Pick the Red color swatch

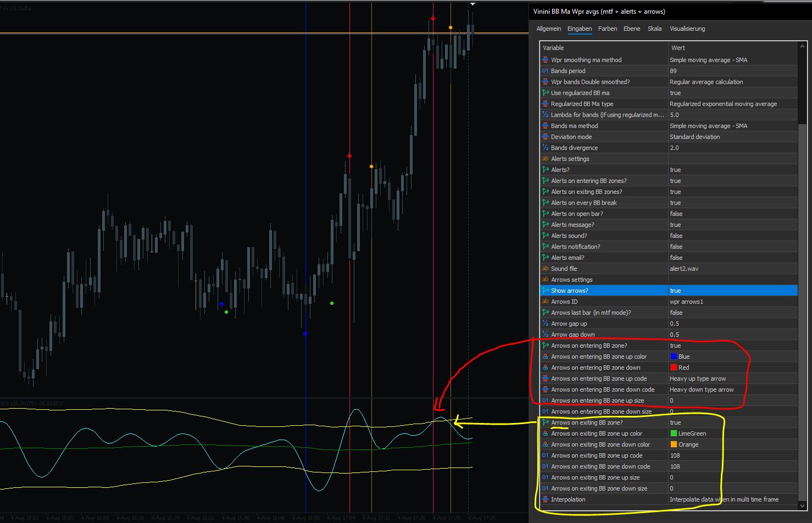tap(674, 368)
